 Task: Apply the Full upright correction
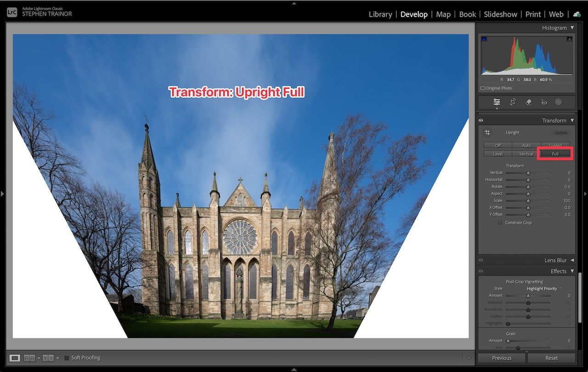555,154
